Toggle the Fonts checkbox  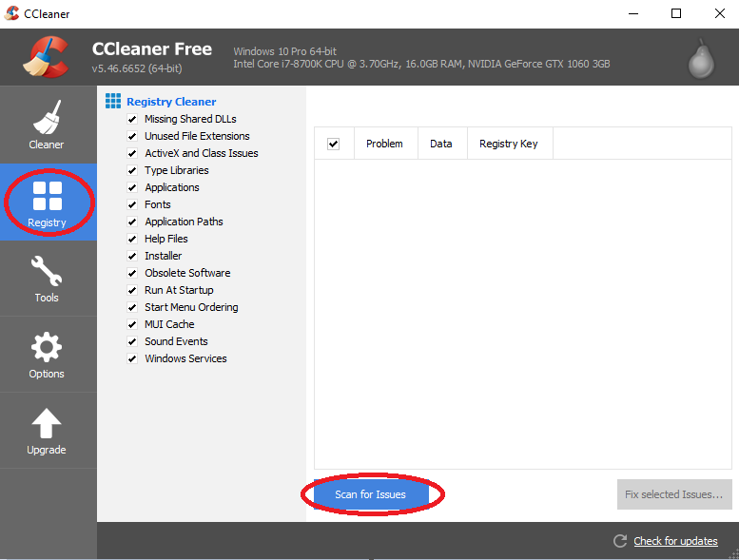[x=132, y=204]
